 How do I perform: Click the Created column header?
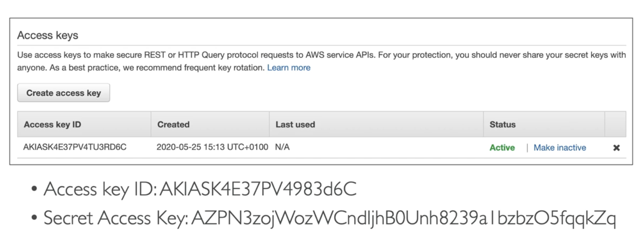173,124
